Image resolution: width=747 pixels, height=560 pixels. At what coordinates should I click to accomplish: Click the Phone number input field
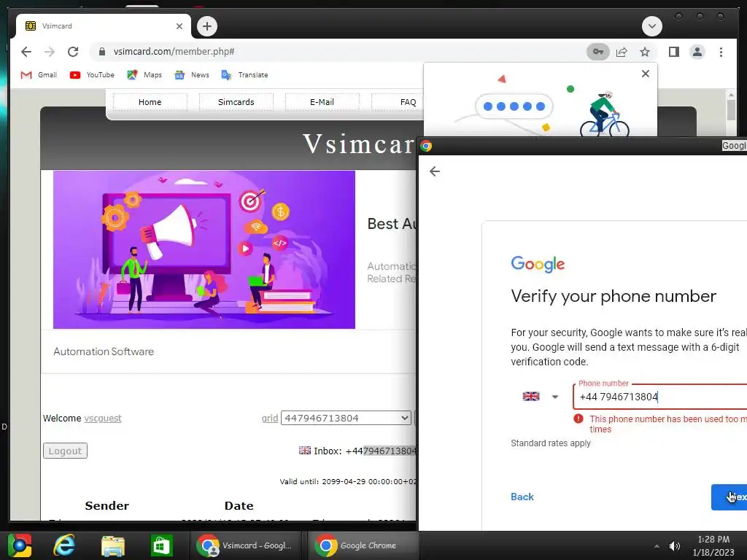click(659, 397)
